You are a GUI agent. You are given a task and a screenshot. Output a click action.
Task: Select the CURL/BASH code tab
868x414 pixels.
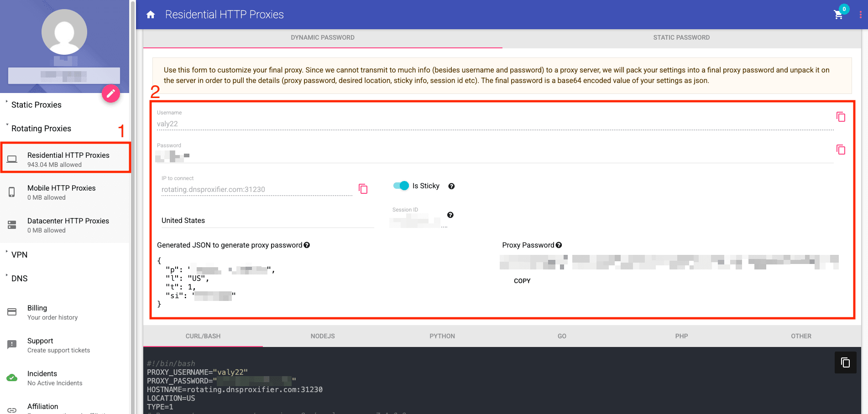pos(203,336)
